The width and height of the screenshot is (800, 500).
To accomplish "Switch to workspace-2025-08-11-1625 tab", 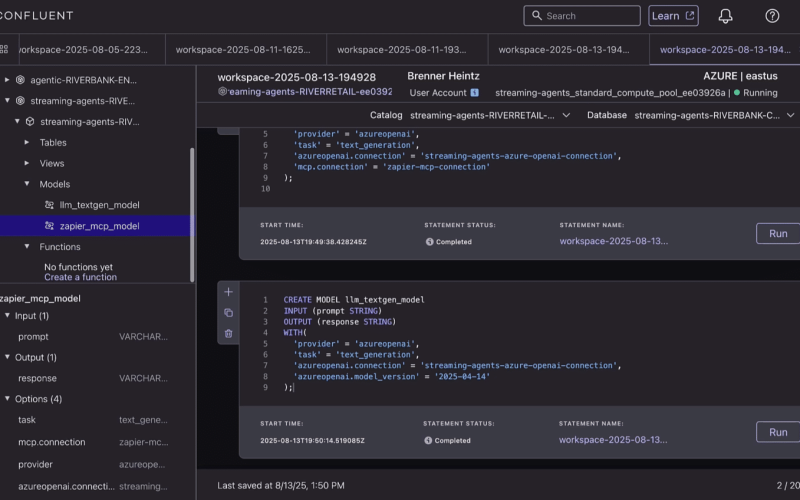I will 245,49.
